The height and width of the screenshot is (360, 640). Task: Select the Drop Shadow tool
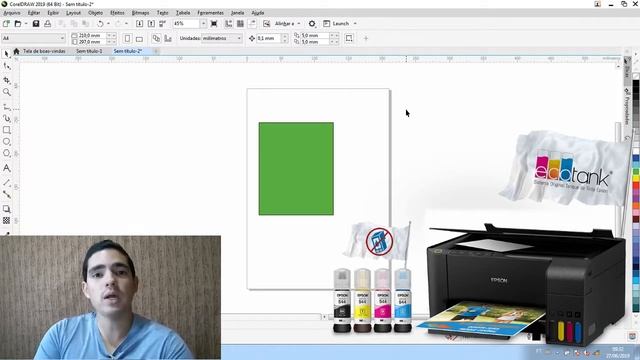pyautogui.click(x=7, y=209)
